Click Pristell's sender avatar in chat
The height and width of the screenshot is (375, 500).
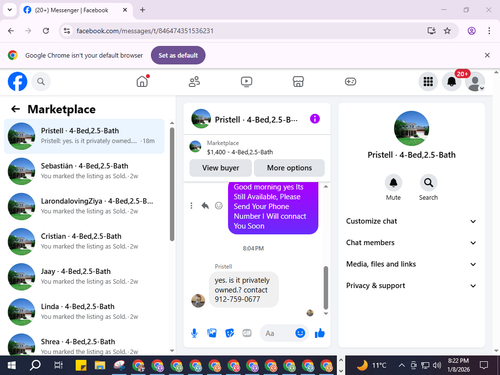pyautogui.click(x=198, y=301)
